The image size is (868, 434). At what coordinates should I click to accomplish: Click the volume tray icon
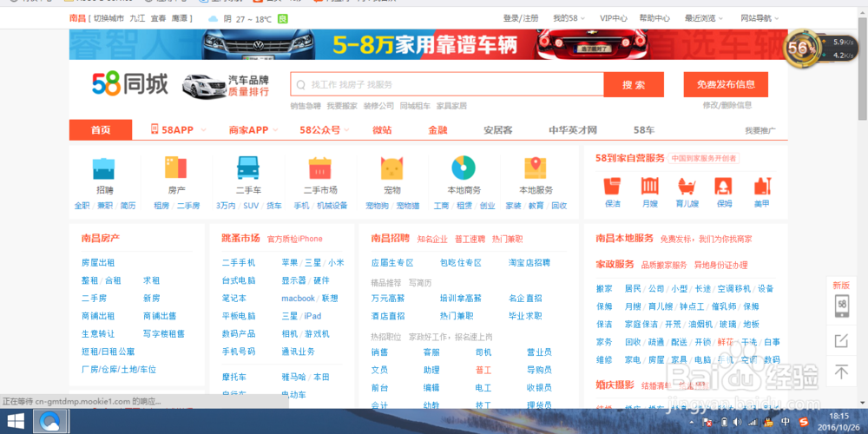[737, 423]
